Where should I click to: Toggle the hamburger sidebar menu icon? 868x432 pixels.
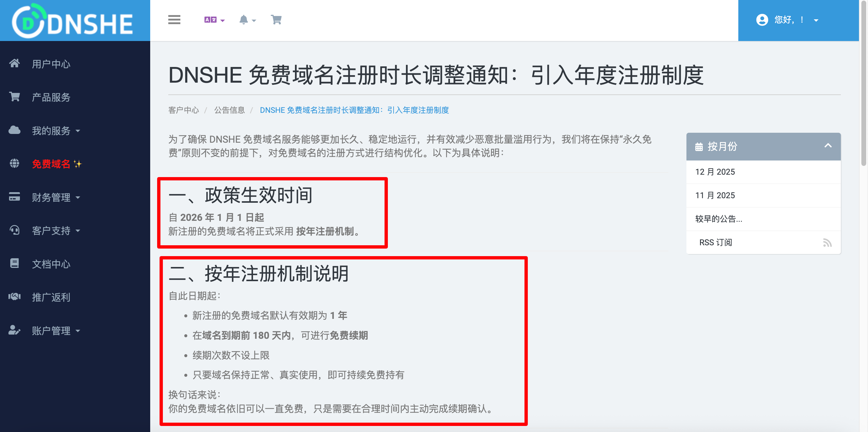click(174, 20)
